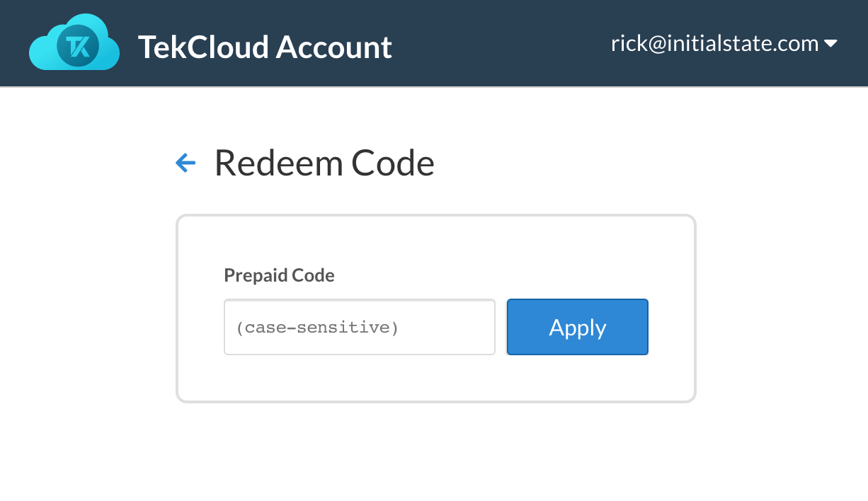Click the "TekCloud Account" header title
Screen dimensions: 868x501
[265, 47]
